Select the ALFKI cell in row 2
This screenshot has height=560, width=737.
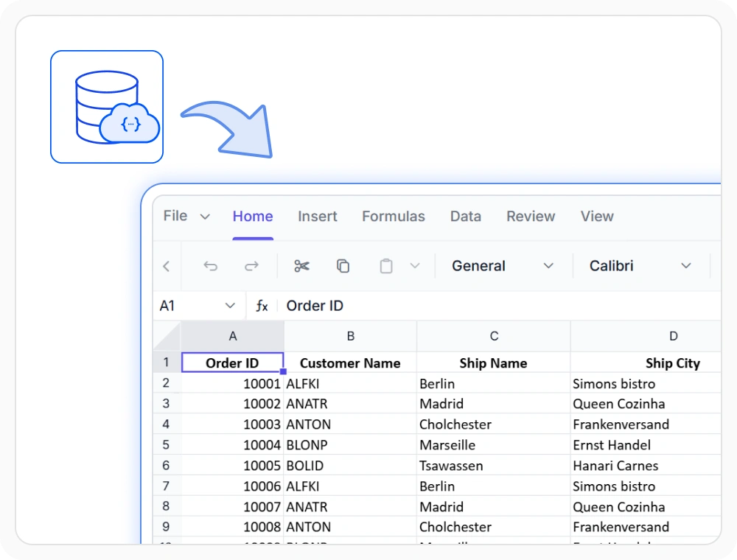click(350, 383)
